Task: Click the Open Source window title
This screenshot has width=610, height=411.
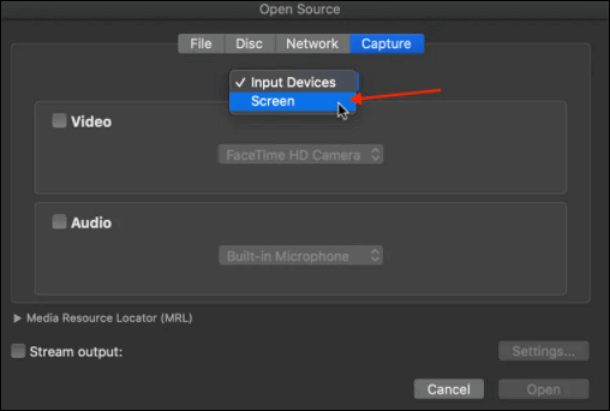Action: (300, 10)
